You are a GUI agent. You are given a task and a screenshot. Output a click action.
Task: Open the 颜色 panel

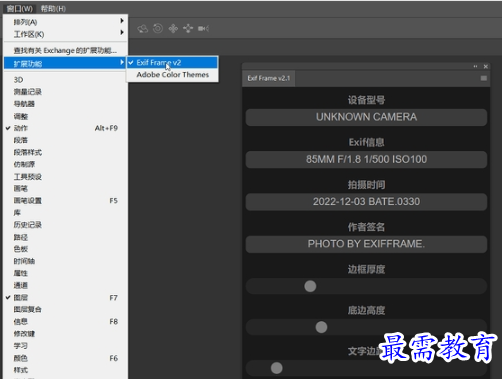tap(66, 358)
